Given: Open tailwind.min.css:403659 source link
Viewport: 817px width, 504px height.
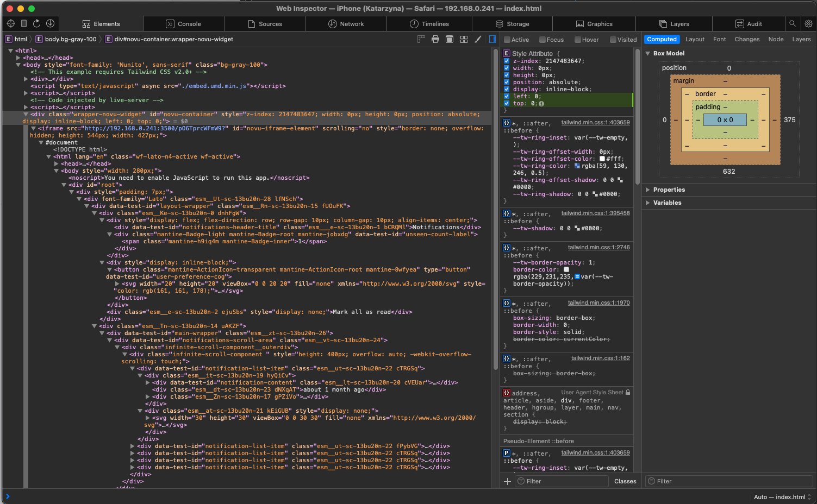Looking at the screenshot, I should [595, 122].
